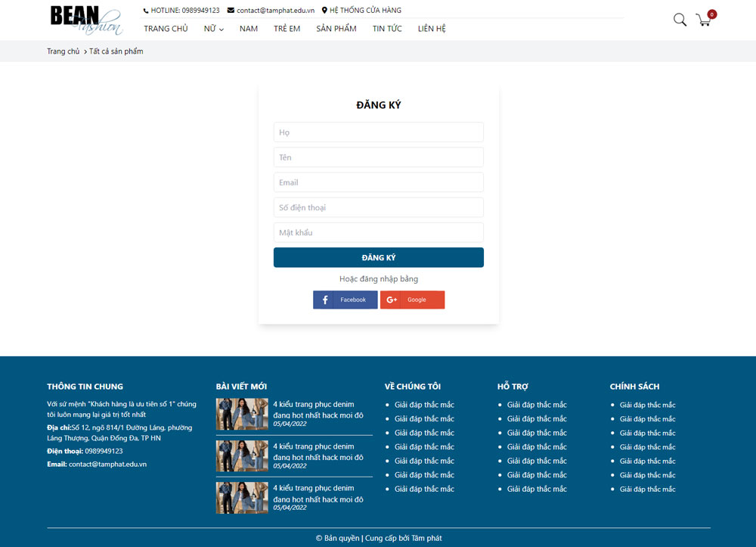Image resolution: width=756 pixels, height=547 pixels.
Task: Select the Số điện thoại field
Action: (x=378, y=207)
